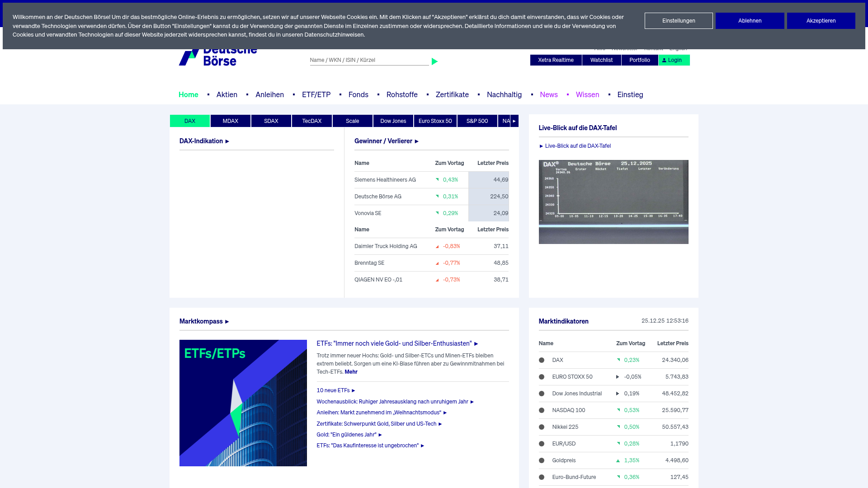Open the DAX-Indikation heading link
This screenshot has width=868, height=488.
204,141
